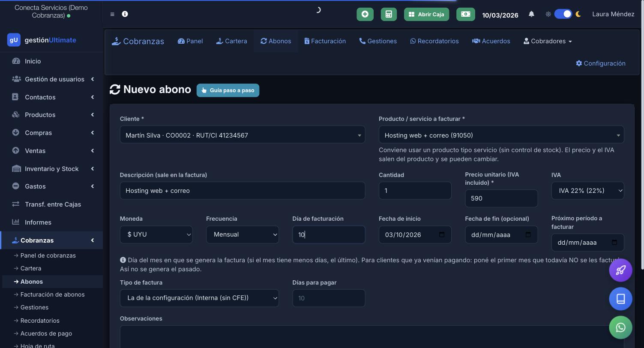Open Producto / servicio a facturar dropdown
The image size is (644, 348).
pyautogui.click(x=501, y=135)
